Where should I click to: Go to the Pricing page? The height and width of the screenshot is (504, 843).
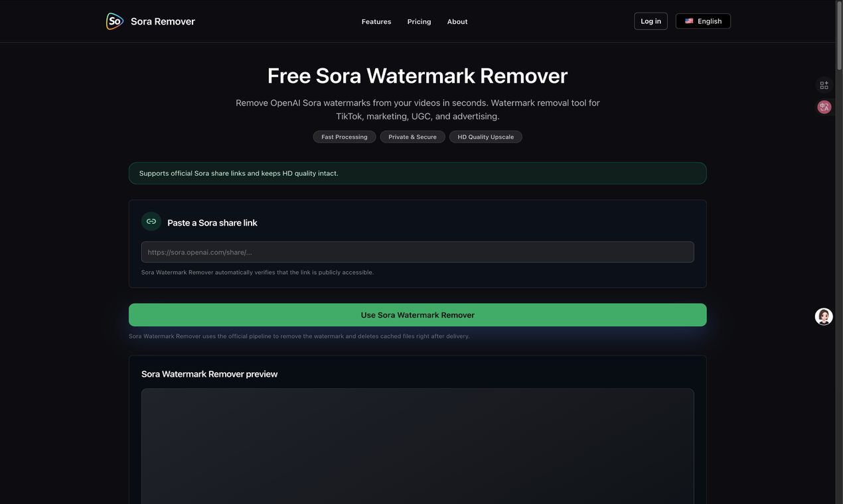click(x=419, y=22)
